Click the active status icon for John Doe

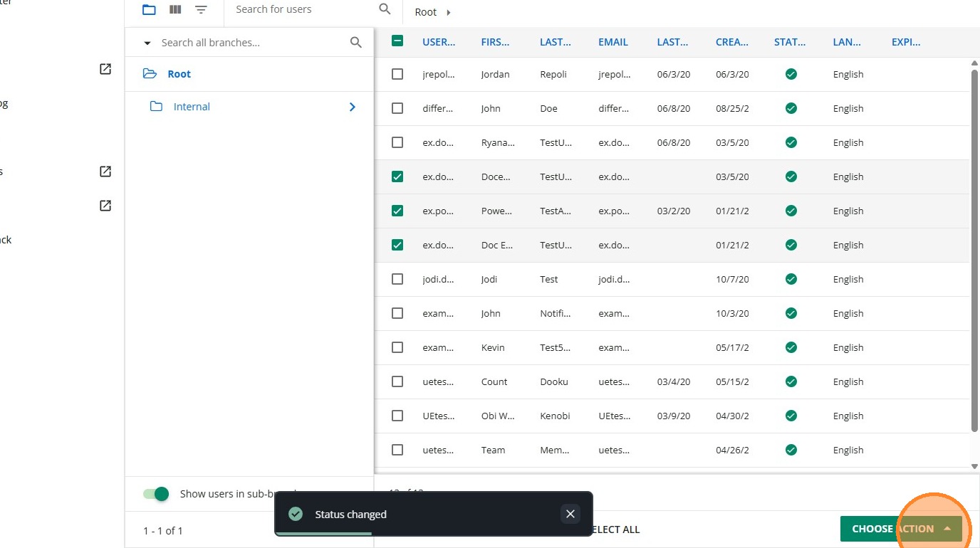[x=791, y=108]
